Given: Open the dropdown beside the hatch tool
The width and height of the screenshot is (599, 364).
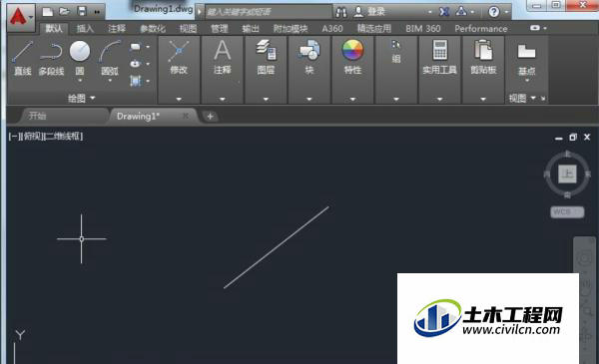Looking at the screenshot, I should (148, 81).
